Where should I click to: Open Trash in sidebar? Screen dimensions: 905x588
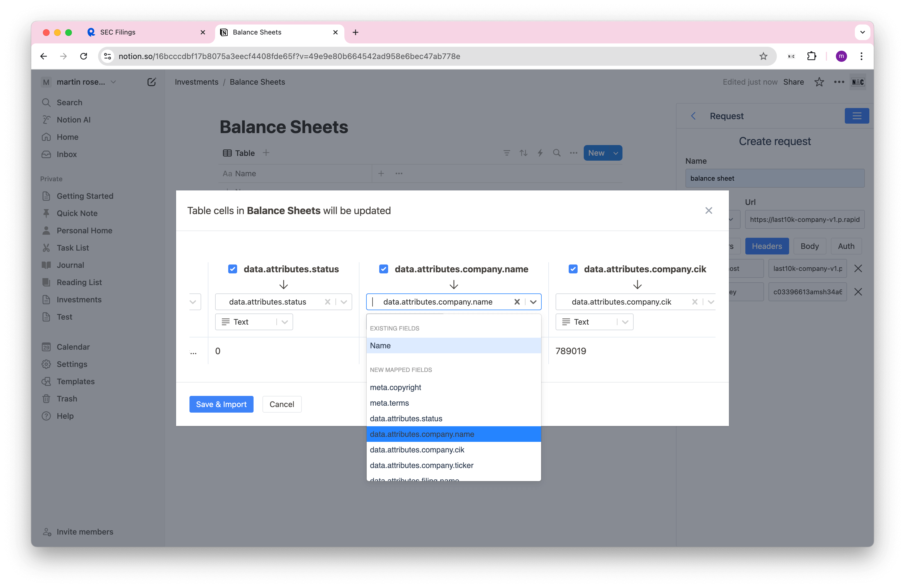[x=67, y=399]
